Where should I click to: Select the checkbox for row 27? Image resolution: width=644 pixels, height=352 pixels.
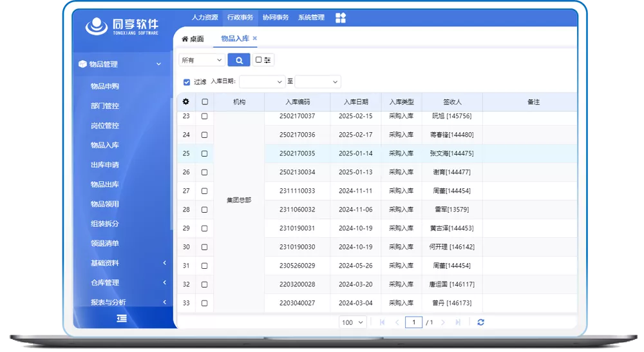click(204, 191)
